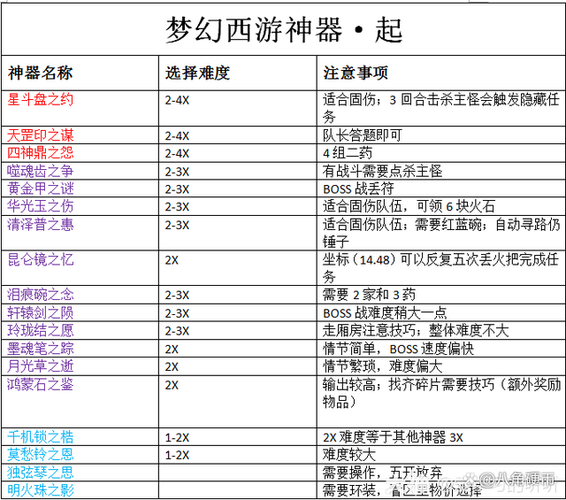Click 2-3X difficulty in 华光玉之伤 row

click(177, 207)
